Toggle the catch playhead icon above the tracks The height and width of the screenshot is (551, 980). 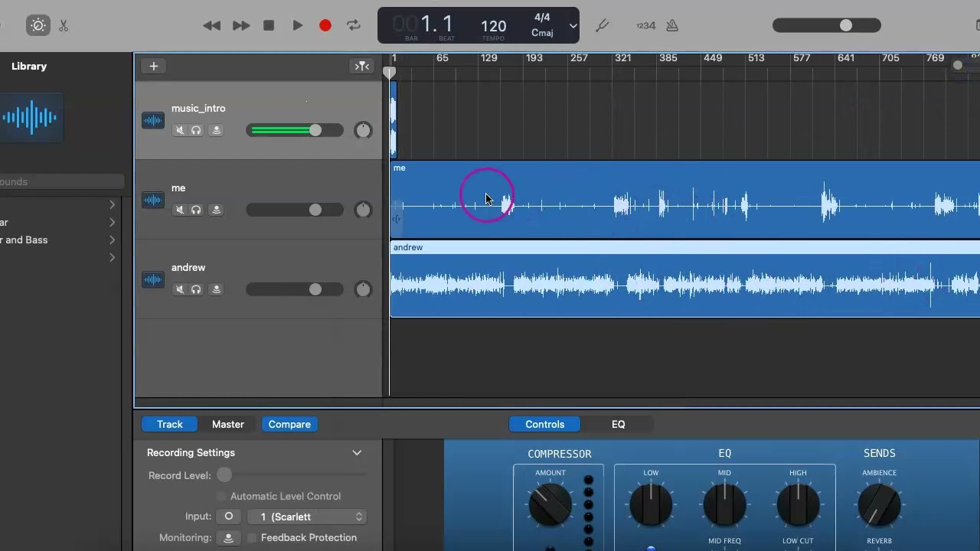click(x=361, y=66)
